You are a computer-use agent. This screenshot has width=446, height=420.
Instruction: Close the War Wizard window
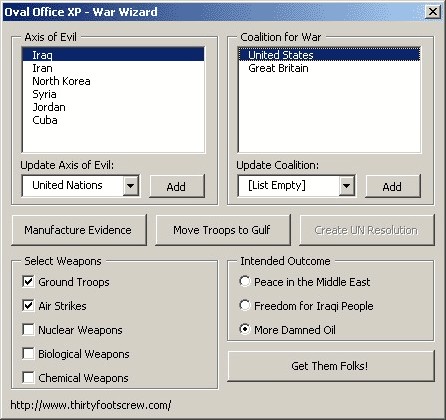[x=433, y=12]
